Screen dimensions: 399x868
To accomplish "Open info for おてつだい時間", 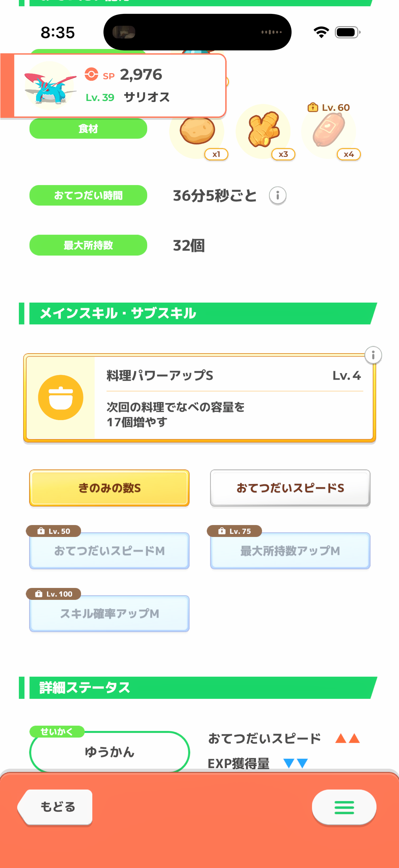I will point(278,195).
